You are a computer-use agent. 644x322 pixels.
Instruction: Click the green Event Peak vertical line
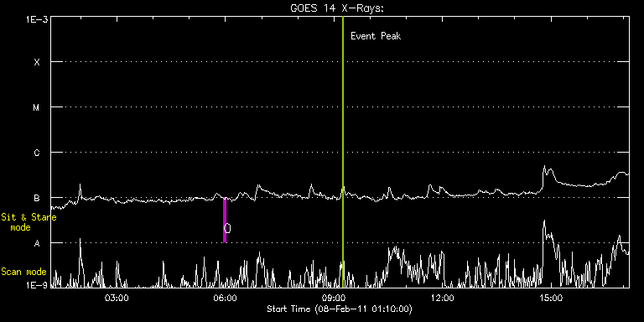tap(342, 152)
